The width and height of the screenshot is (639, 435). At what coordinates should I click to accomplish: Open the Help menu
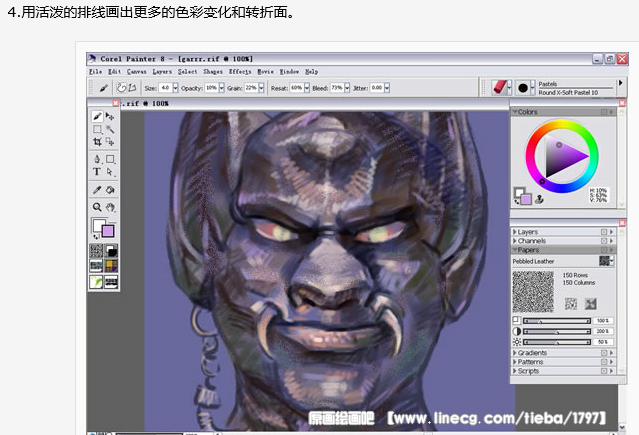point(312,71)
